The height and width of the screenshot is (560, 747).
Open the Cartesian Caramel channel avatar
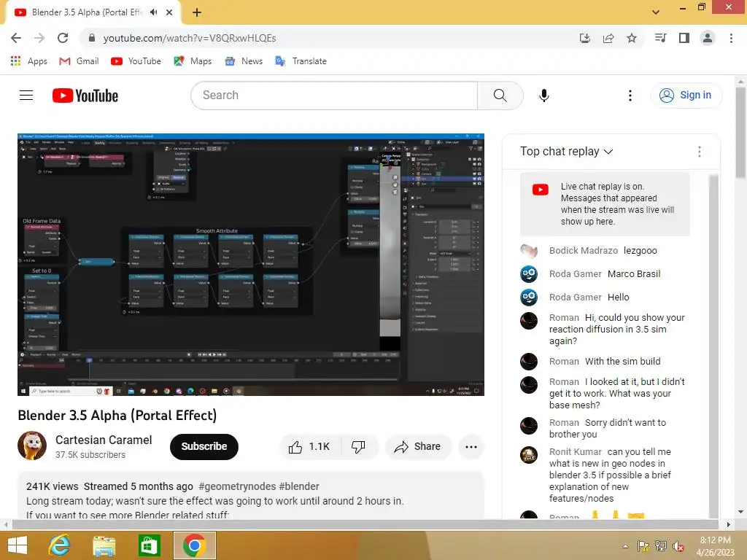point(32,446)
